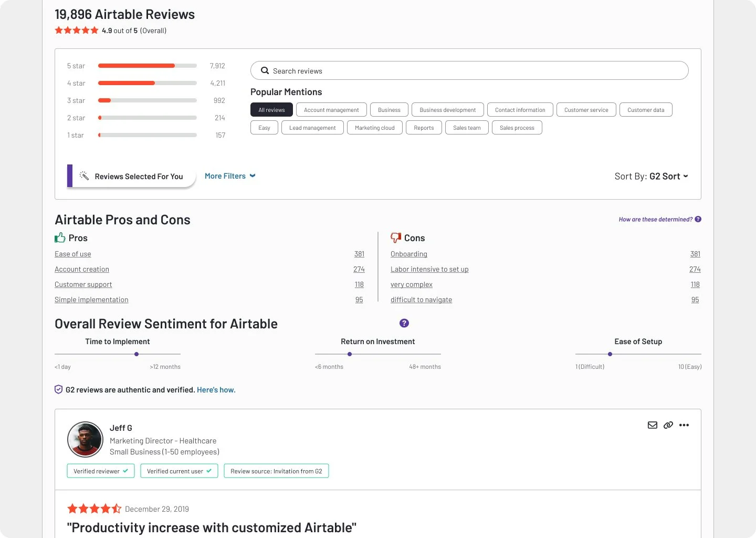Open 'Labor intensive to set up' con link
Screen dimensions: 756x538
pos(429,269)
